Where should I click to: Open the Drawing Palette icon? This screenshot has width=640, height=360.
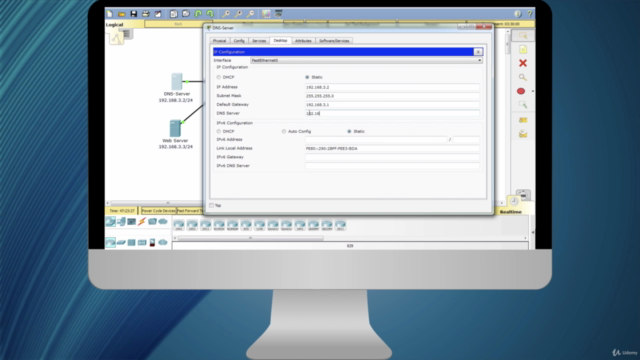pyautogui.click(x=266, y=14)
